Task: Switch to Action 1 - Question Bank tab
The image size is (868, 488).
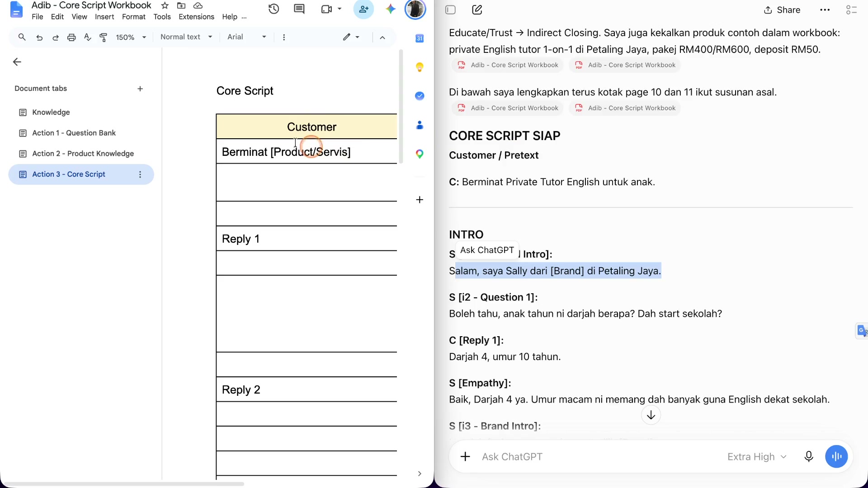Action: (74, 133)
